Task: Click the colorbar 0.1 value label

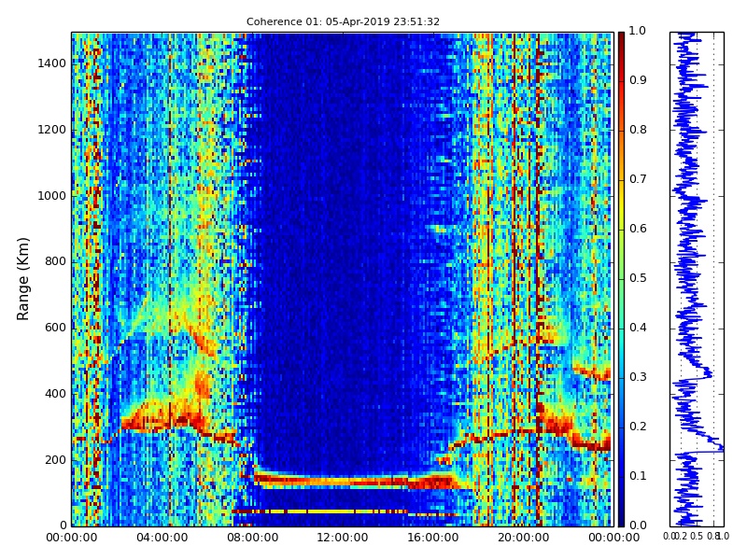Action: pyautogui.click(x=638, y=476)
